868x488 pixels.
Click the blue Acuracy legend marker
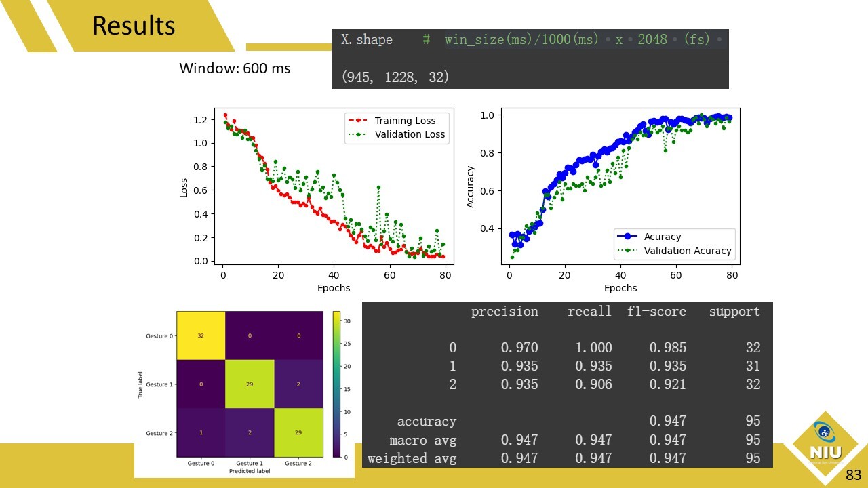627,237
